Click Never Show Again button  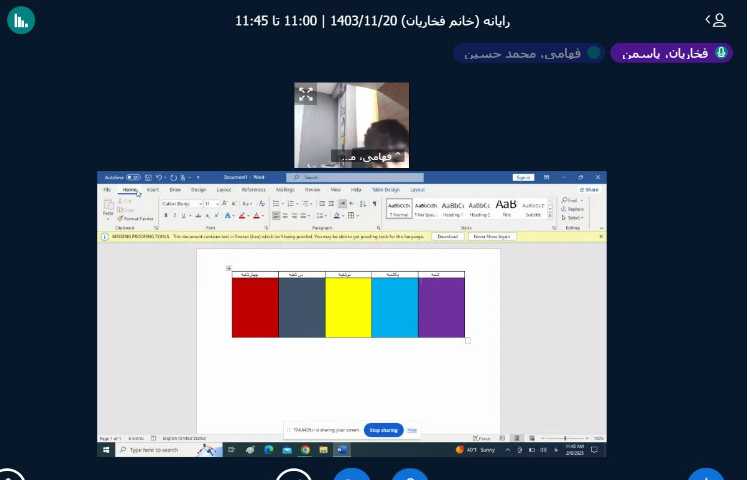tap(492, 237)
